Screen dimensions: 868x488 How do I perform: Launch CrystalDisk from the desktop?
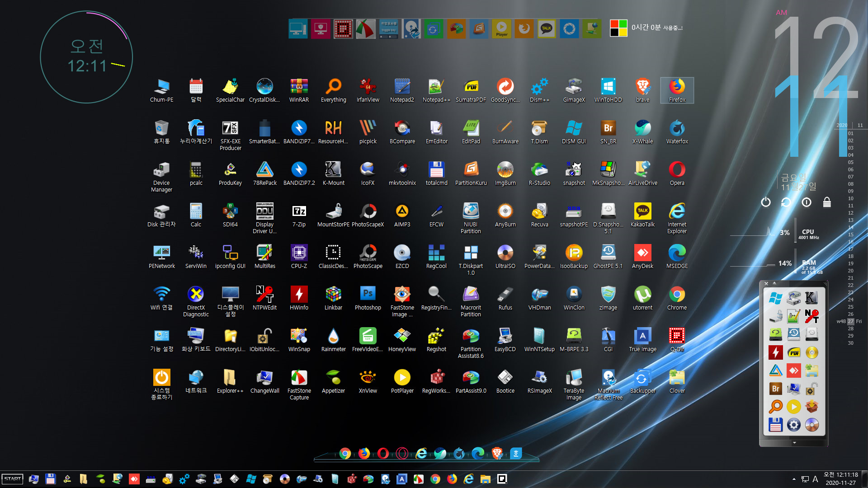(264, 90)
